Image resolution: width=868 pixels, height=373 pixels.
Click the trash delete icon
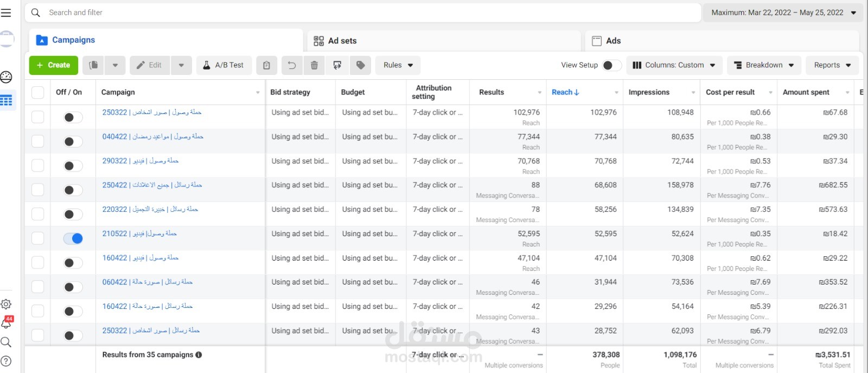[314, 65]
